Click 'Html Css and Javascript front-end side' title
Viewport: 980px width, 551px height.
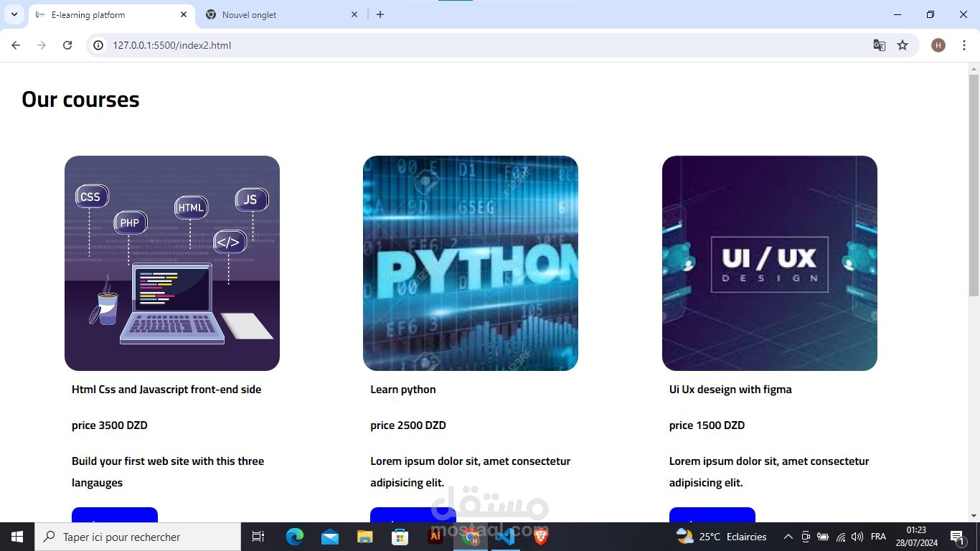(x=166, y=390)
